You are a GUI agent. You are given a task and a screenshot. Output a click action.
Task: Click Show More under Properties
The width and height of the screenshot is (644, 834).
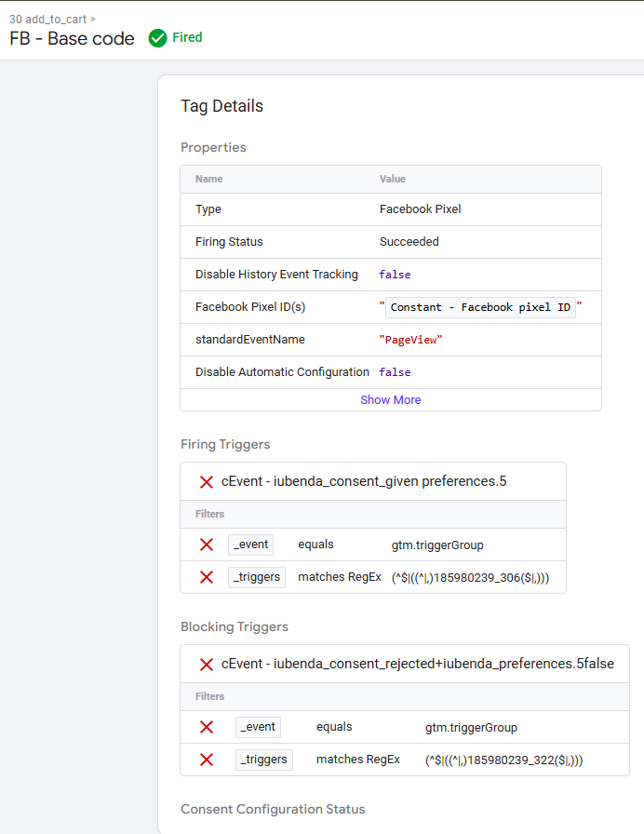click(x=390, y=400)
